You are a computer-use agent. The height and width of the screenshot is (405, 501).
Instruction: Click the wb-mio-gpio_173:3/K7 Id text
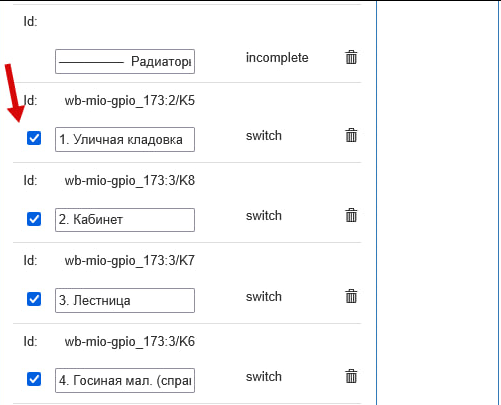(130, 261)
